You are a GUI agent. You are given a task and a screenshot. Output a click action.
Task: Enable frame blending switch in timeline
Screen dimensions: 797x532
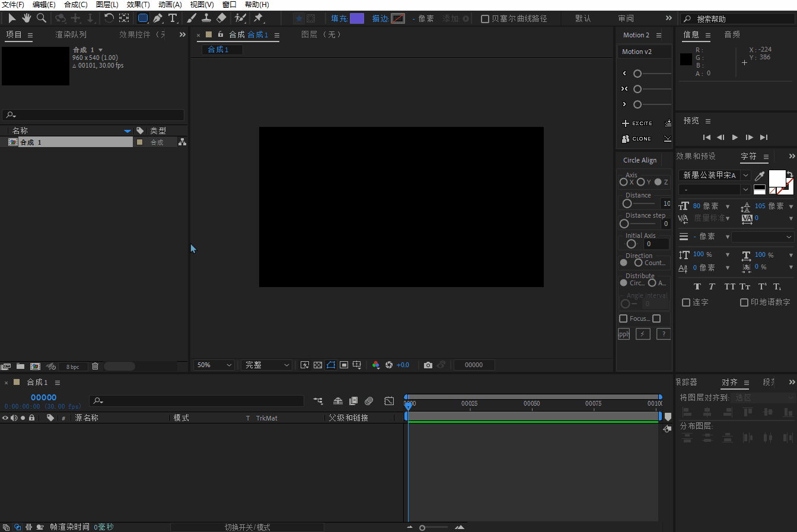pyautogui.click(x=353, y=402)
